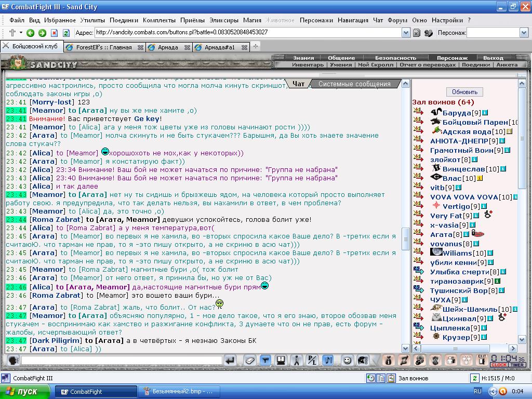Viewport: 532px width, 399px height.
Task: Switch timer display to CLOCK
Action: click(x=498, y=365)
